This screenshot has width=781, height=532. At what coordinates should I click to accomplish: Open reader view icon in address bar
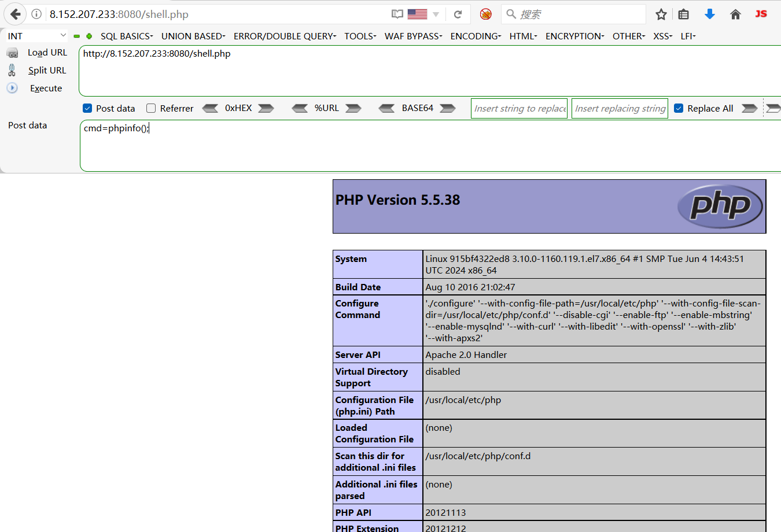click(397, 14)
